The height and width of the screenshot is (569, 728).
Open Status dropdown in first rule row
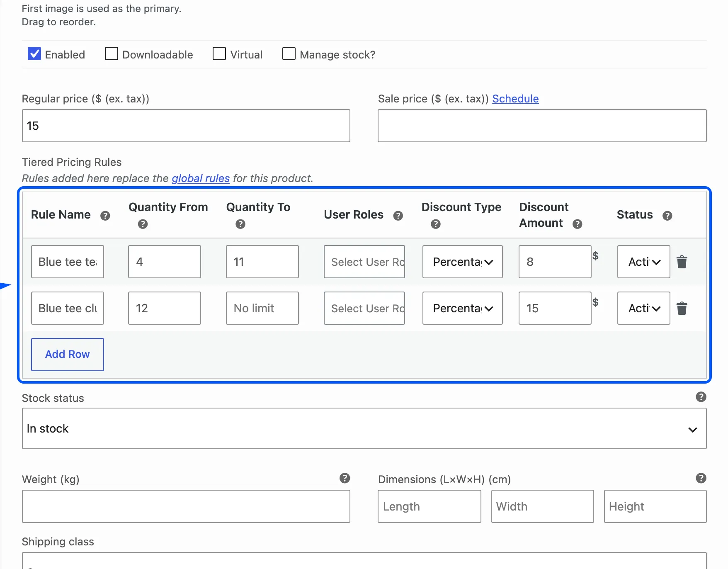click(x=644, y=262)
